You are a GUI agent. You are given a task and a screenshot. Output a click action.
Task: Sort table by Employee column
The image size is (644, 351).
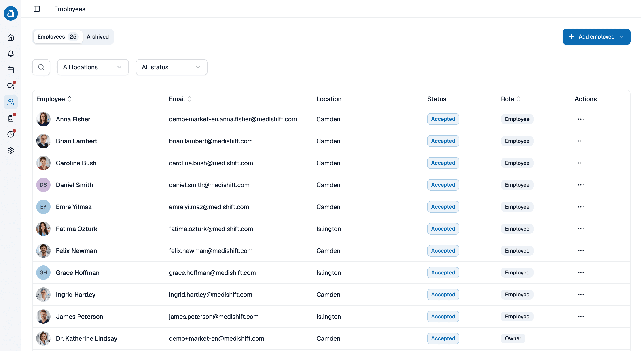pos(54,99)
